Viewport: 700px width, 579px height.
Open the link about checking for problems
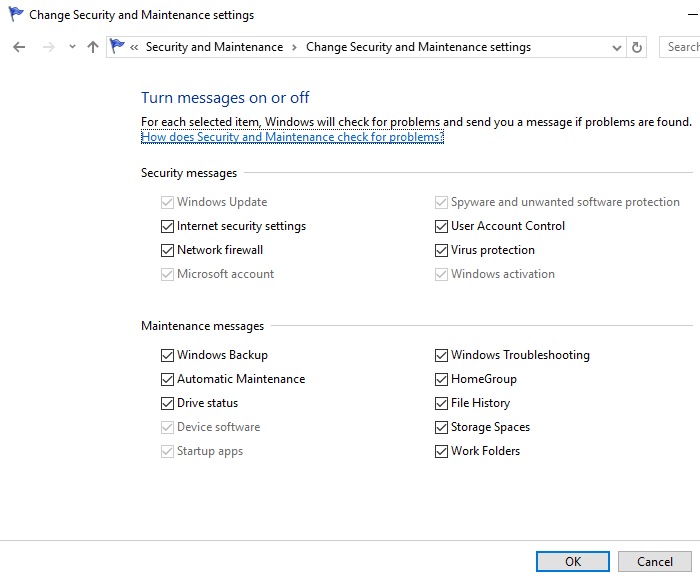(x=292, y=137)
